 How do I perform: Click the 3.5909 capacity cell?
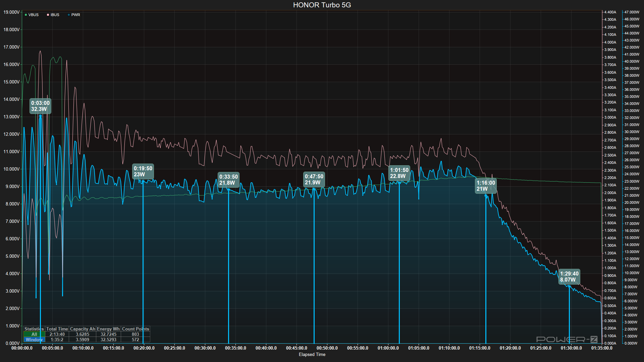pos(83,340)
